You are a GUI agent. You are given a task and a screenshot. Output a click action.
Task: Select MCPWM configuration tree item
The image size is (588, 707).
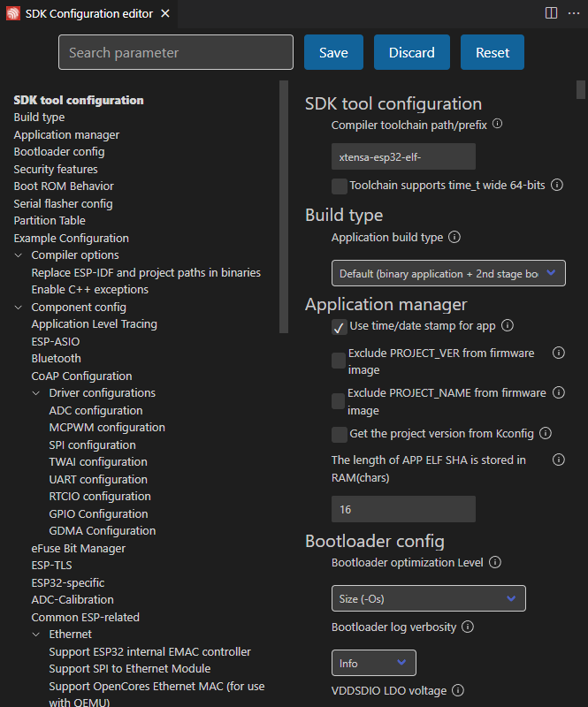point(107,428)
